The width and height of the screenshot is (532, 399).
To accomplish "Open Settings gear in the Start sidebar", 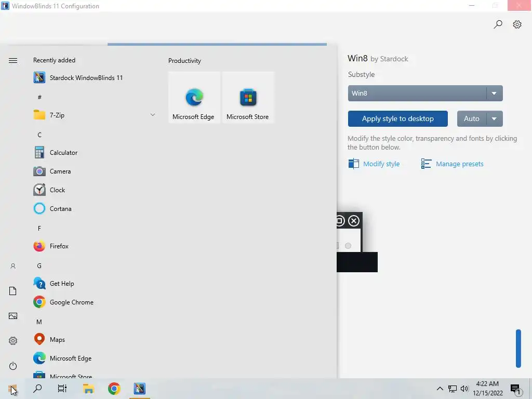I will (13, 341).
